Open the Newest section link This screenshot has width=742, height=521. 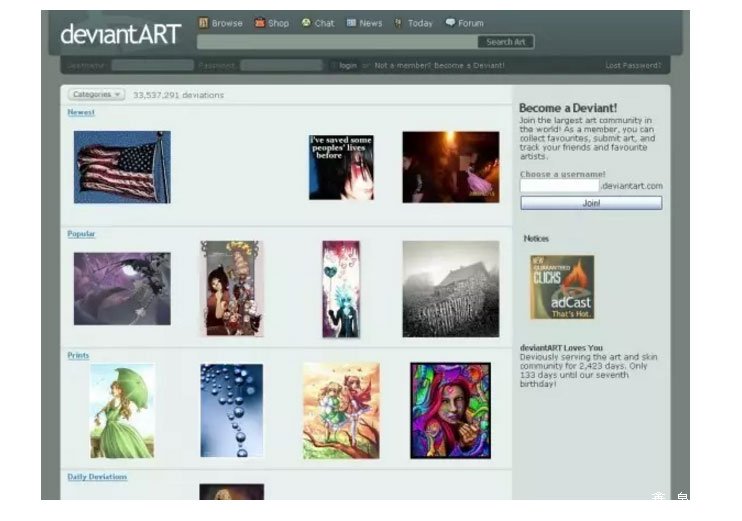tap(81, 113)
